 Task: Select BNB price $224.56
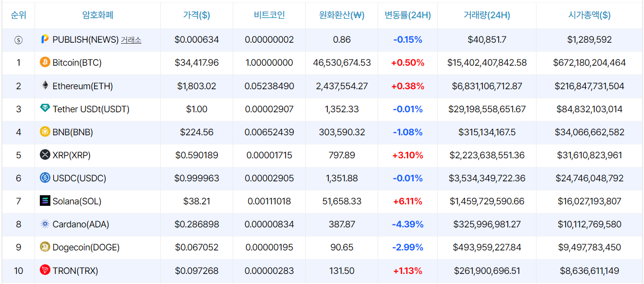pos(197,132)
